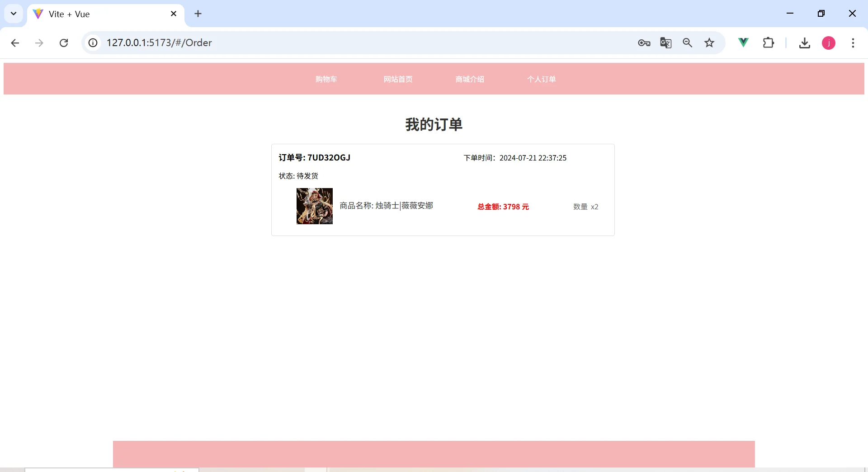Open the extensions puzzle icon

tap(769, 43)
